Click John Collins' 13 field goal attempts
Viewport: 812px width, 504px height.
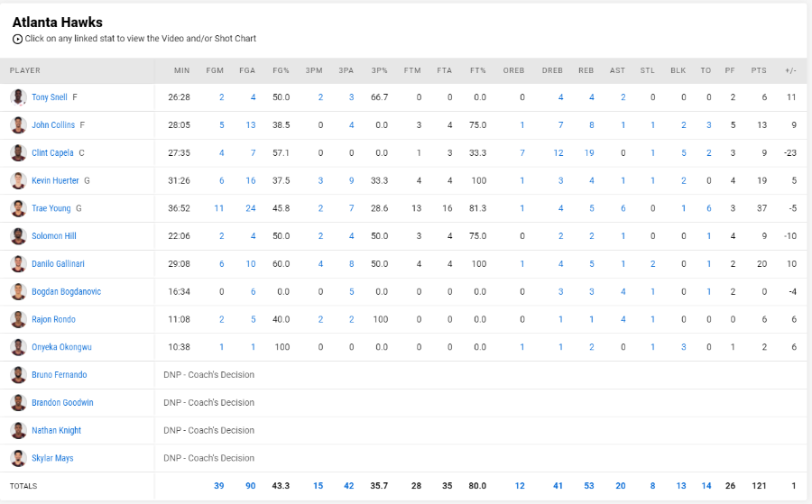point(251,125)
